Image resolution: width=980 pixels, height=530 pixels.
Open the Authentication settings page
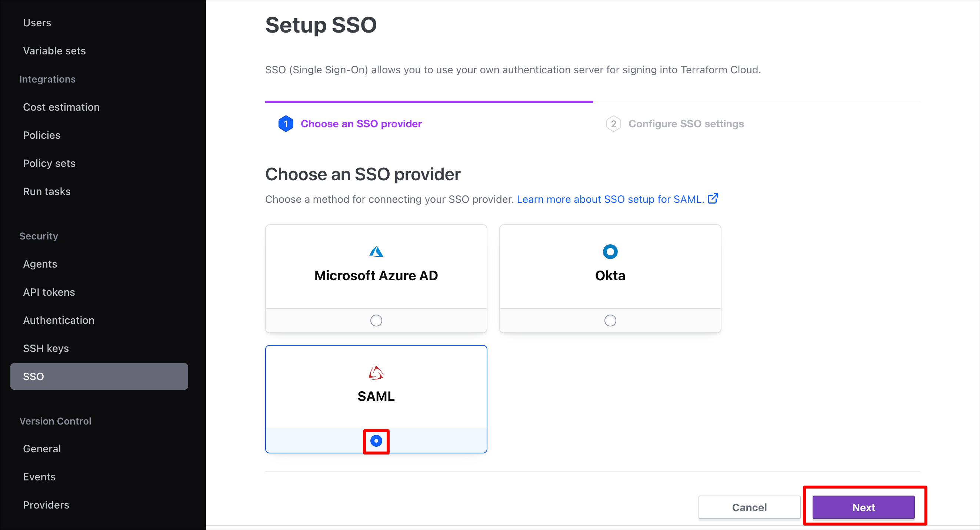[59, 320]
